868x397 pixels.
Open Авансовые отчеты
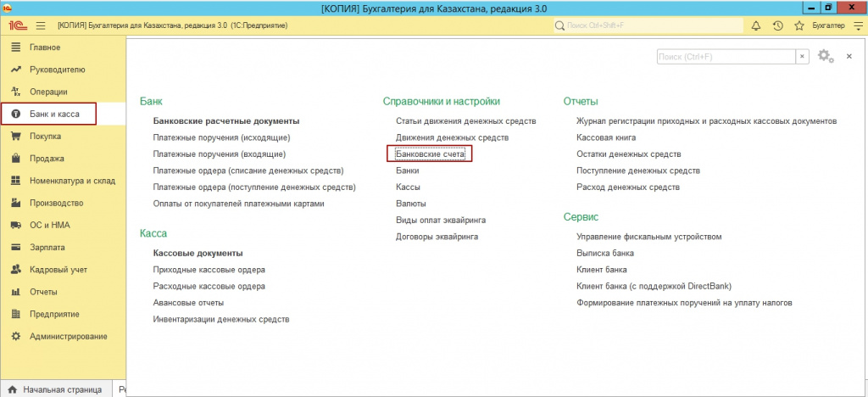[x=189, y=304]
